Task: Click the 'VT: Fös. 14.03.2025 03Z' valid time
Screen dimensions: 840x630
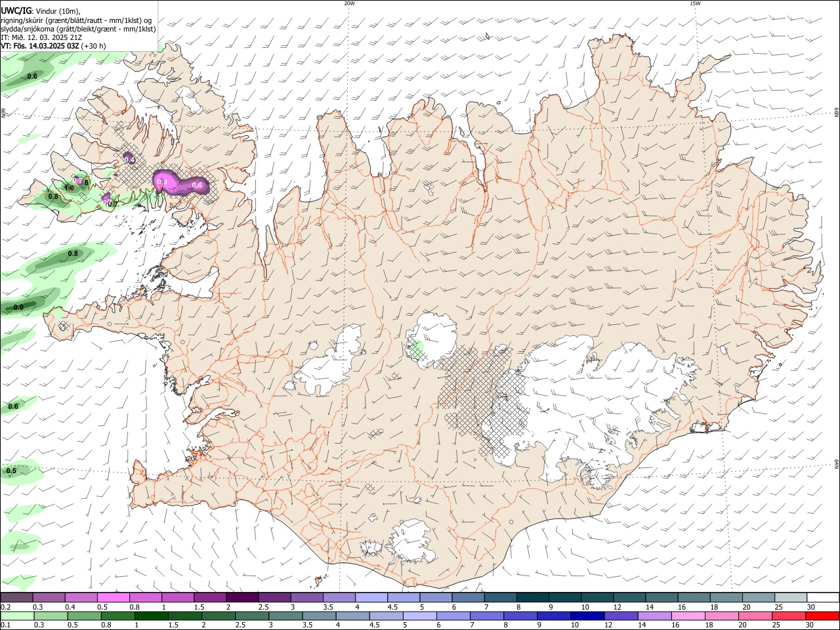Action: coord(40,46)
